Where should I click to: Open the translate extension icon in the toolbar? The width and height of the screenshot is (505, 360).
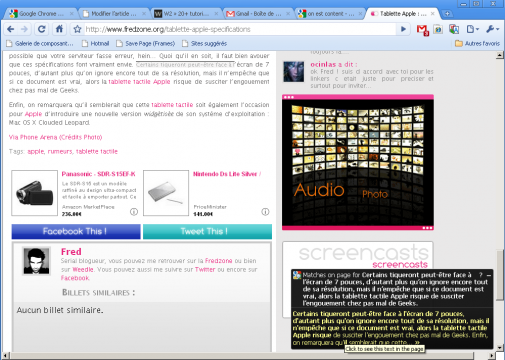coord(454,29)
